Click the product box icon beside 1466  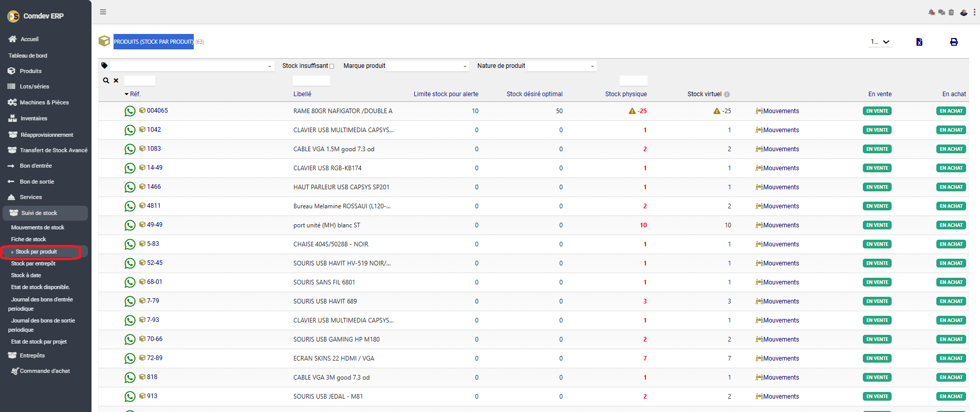coord(142,187)
